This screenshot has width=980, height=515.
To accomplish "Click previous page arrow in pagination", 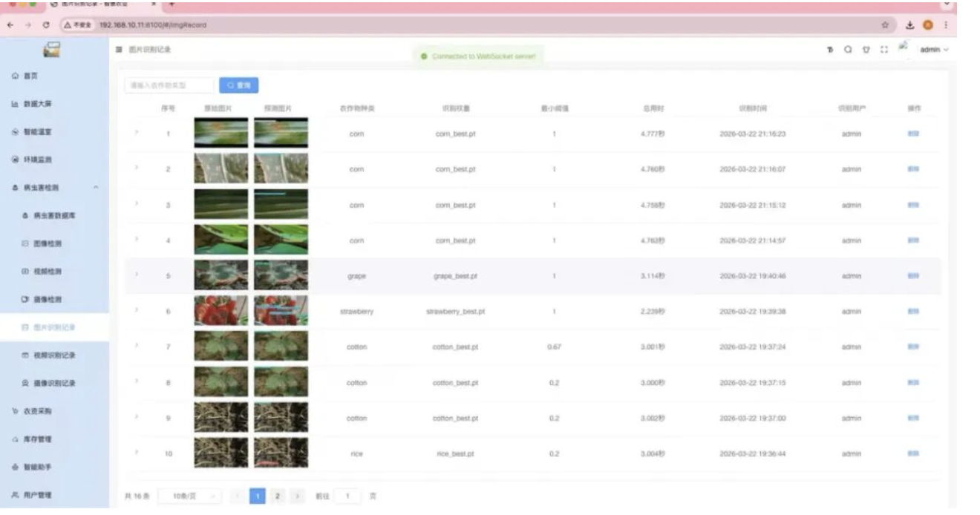I will [238, 495].
